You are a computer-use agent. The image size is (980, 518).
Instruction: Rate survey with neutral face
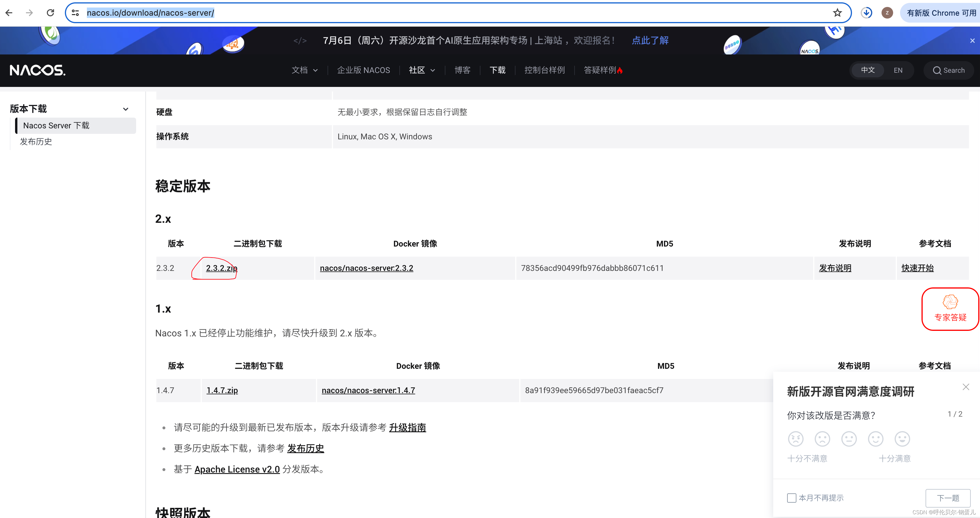pyautogui.click(x=849, y=439)
